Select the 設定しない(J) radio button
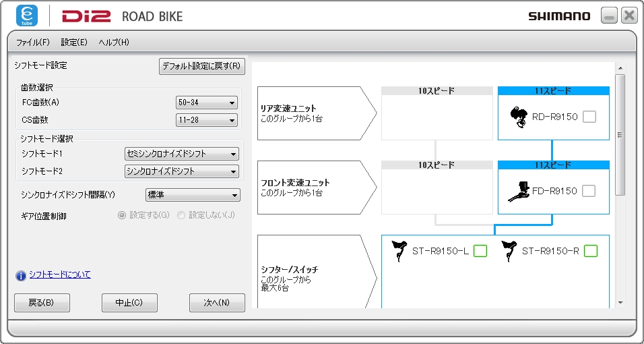Screen dimensions: 644x344 pos(181,215)
